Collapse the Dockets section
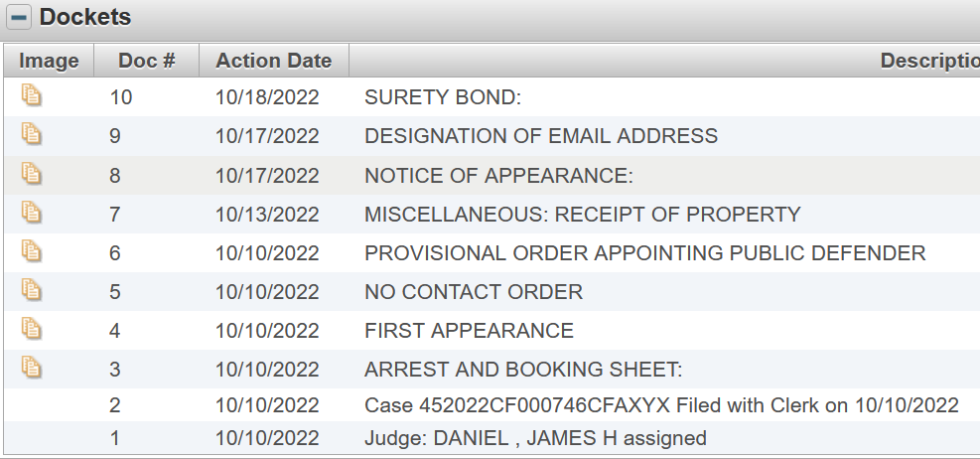The width and height of the screenshot is (980, 459). (20, 18)
